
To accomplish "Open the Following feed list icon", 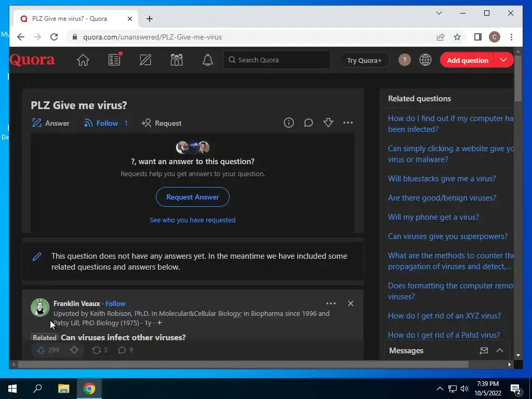I will [115, 59].
